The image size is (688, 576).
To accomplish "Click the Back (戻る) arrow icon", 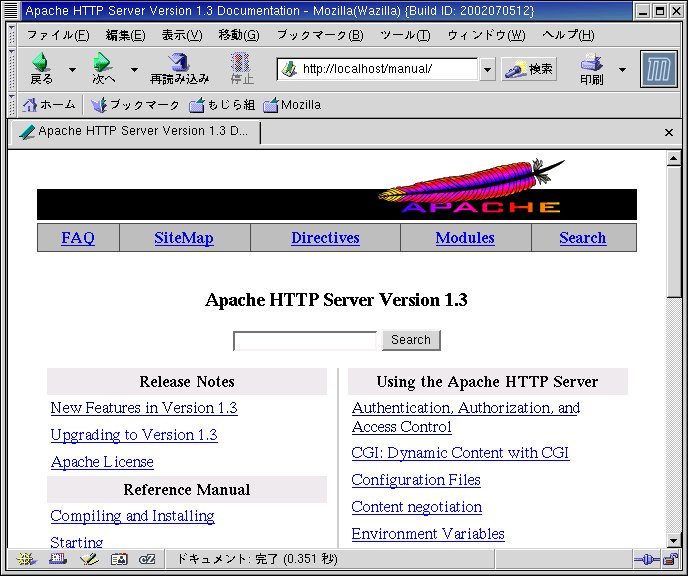I will tap(41, 62).
